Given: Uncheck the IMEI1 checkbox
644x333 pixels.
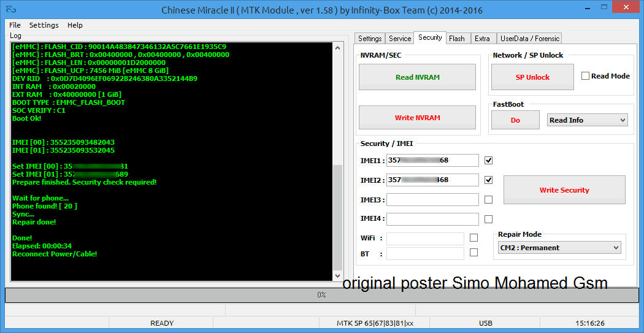Looking at the screenshot, I should pos(488,160).
